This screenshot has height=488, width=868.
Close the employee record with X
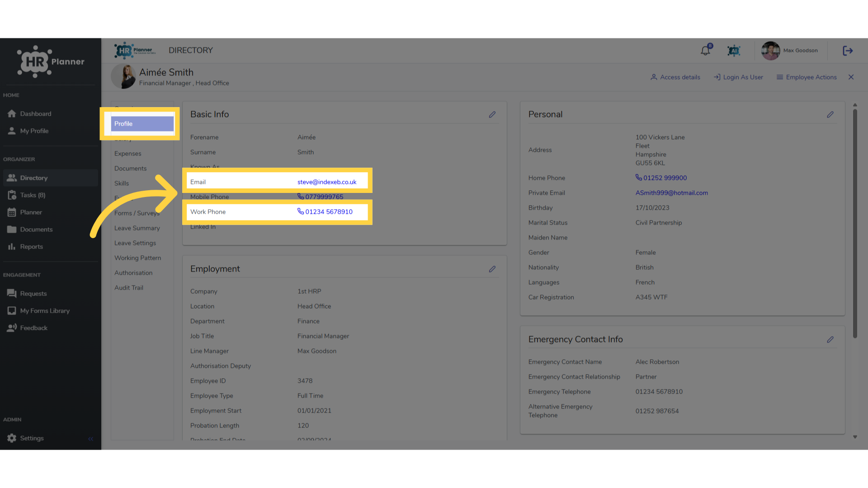(x=851, y=77)
